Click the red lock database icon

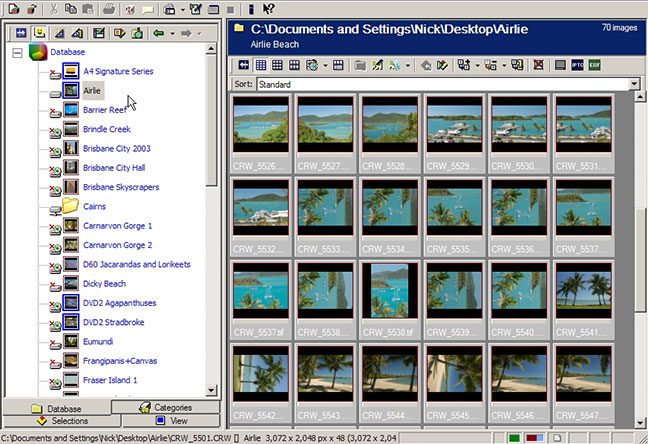(x=32, y=9)
